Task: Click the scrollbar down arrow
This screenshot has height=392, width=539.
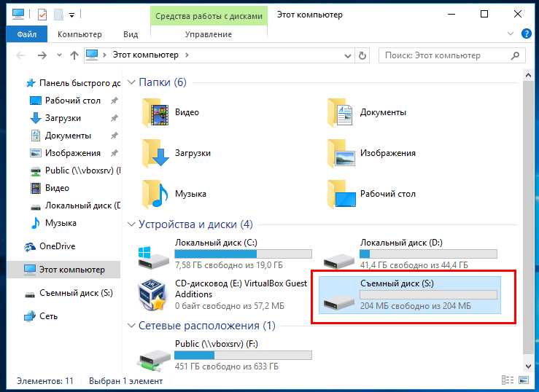Action: click(528, 366)
